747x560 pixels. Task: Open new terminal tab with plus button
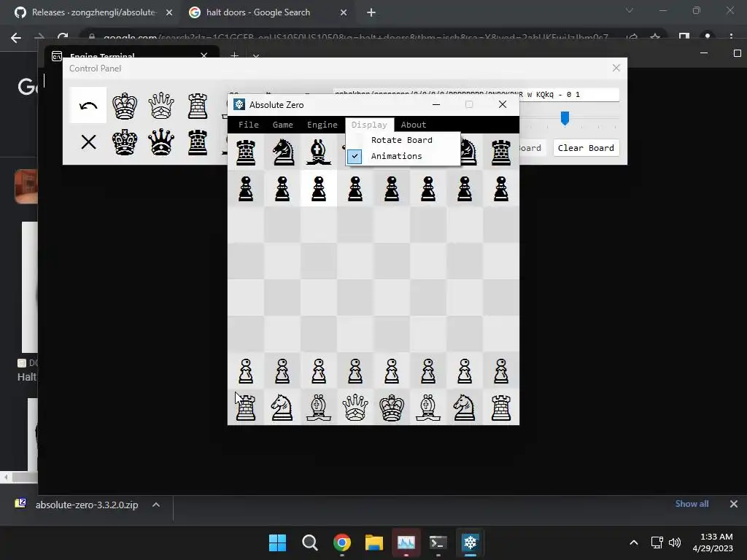coord(234,56)
